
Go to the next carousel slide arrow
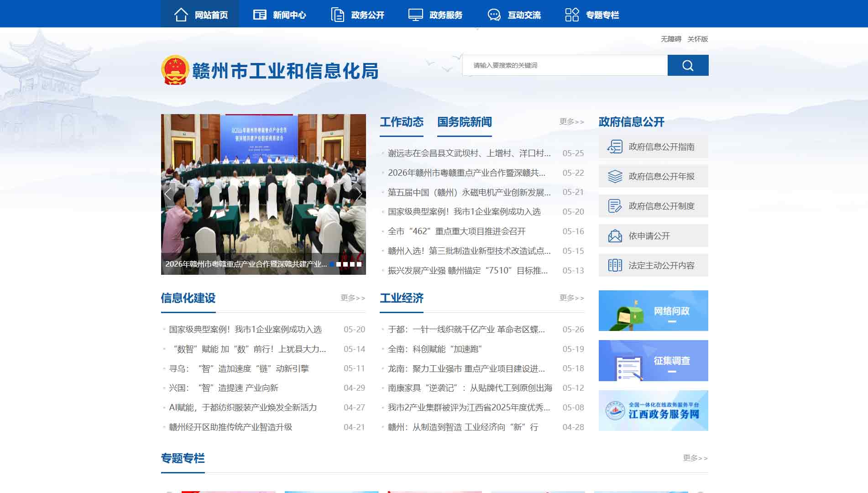click(x=359, y=194)
